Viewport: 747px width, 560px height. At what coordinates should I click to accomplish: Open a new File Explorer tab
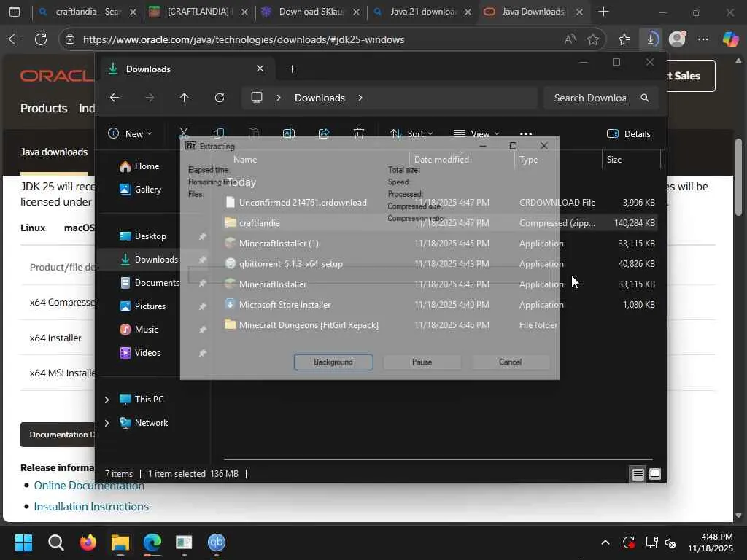pyautogui.click(x=292, y=69)
